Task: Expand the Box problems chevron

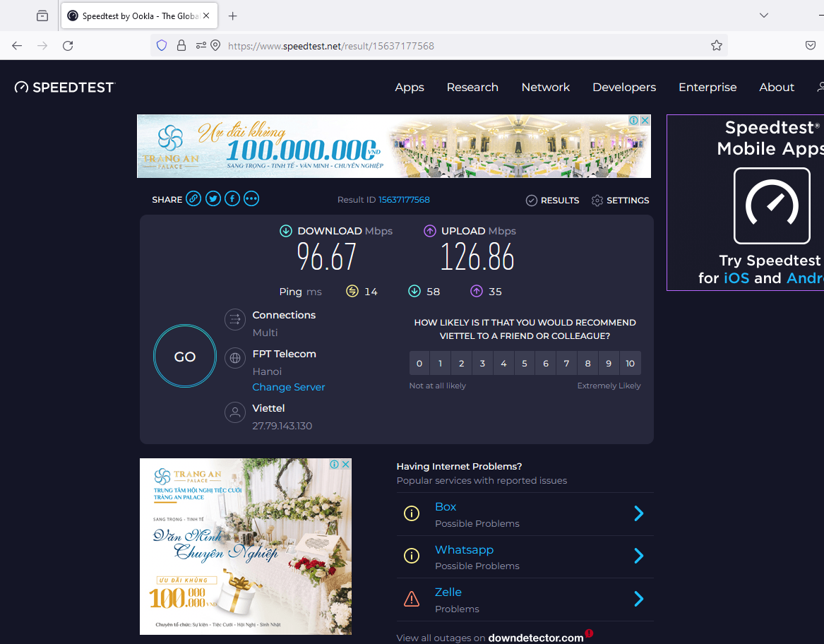Action: click(x=638, y=514)
